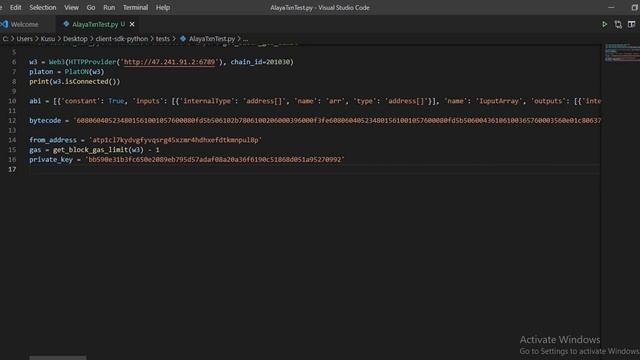Click the Kusu breadcrumb segment

tap(47, 39)
